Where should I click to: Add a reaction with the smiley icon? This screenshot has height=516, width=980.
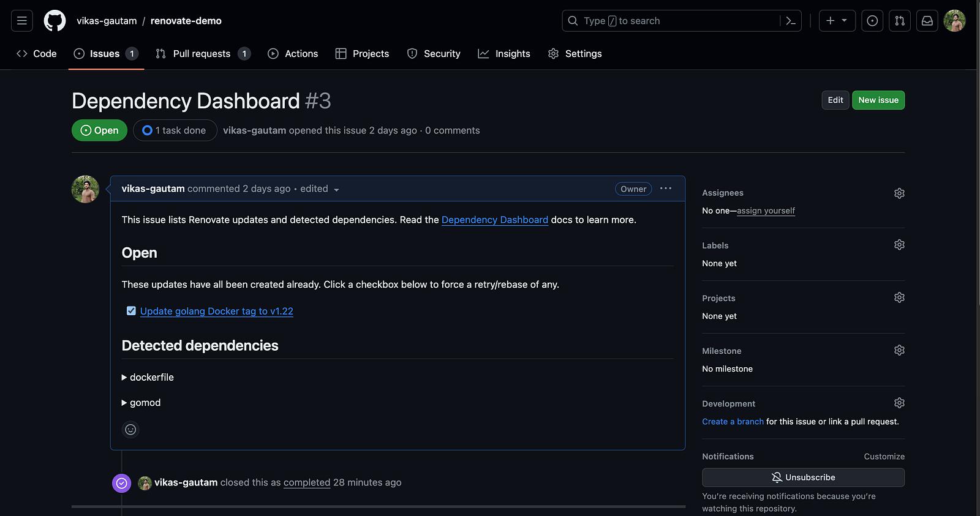click(130, 430)
